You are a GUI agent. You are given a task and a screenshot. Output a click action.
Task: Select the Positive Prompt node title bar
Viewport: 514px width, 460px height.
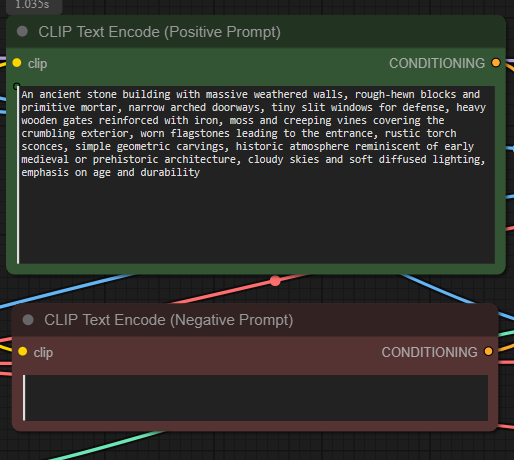(256, 32)
